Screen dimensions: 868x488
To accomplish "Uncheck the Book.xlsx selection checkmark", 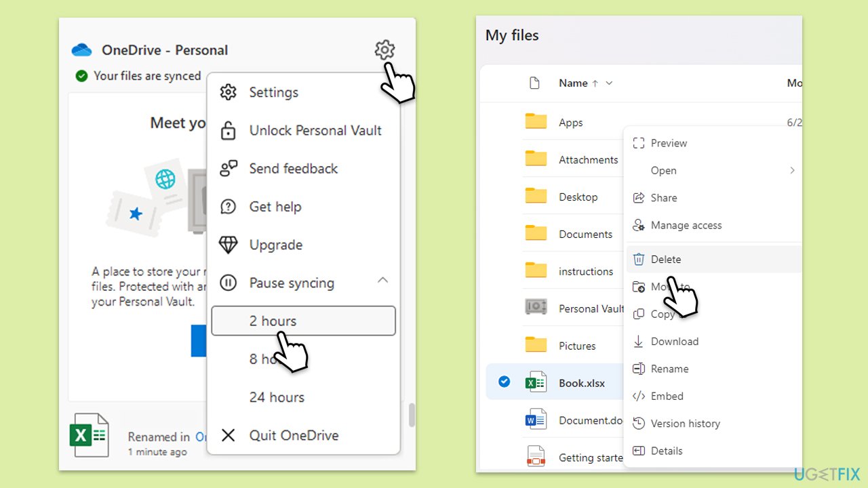I will 504,382.
